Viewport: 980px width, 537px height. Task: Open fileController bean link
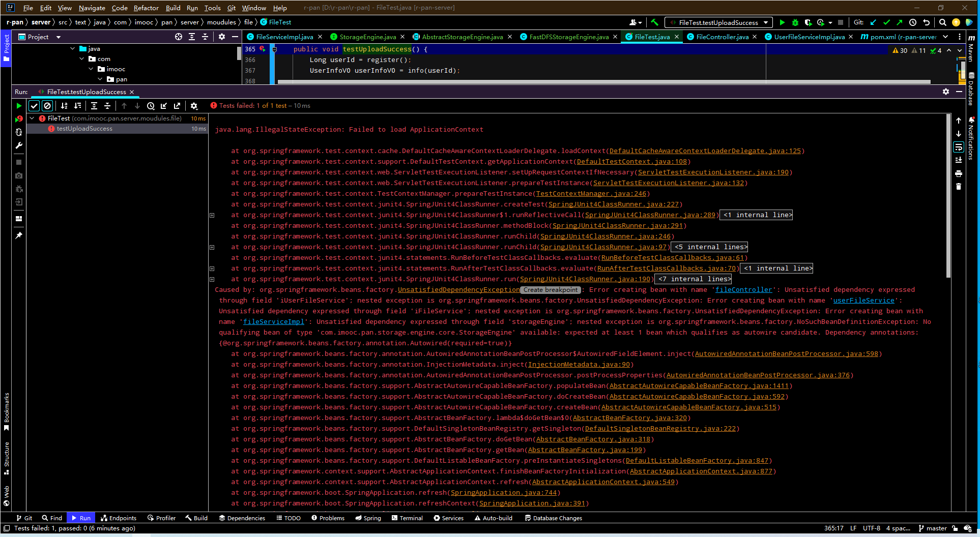743,290
